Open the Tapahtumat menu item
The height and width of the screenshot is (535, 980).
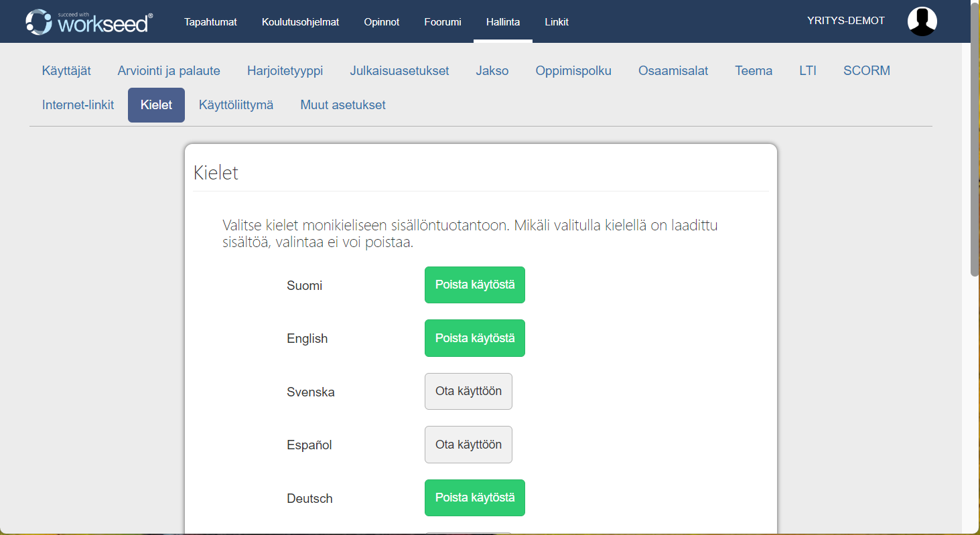click(x=210, y=22)
